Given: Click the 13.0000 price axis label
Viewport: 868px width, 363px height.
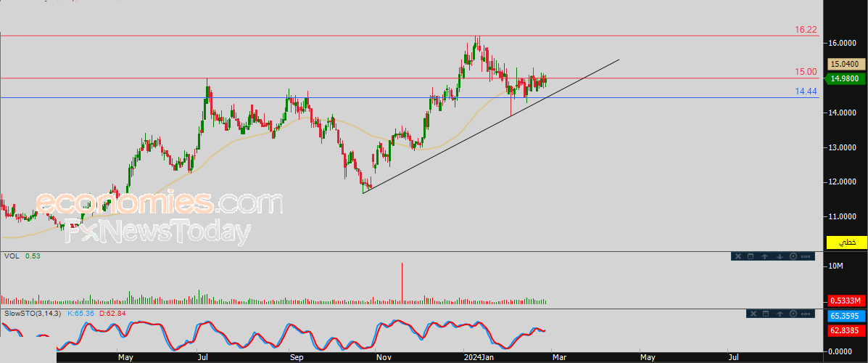Looking at the screenshot, I should tap(843, 147).
